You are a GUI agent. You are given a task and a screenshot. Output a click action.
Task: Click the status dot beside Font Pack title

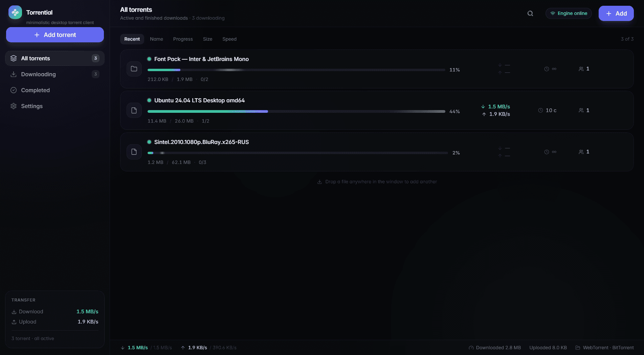[x=149, y=59]
